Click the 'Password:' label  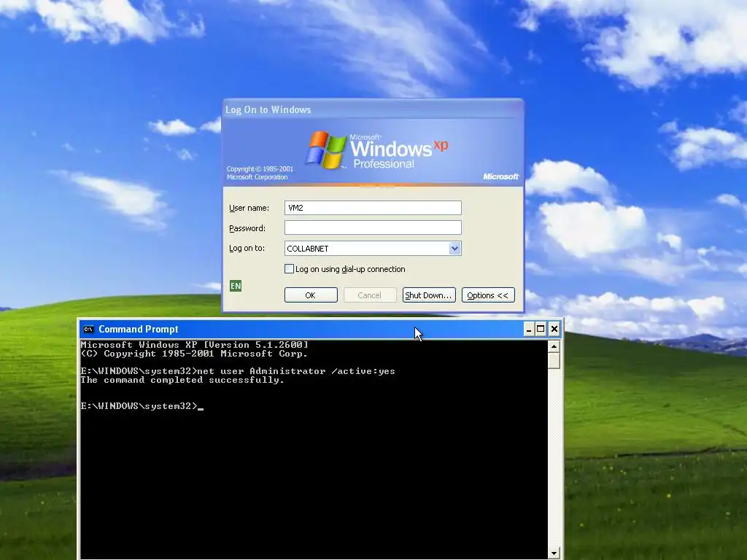pos(247,228)
